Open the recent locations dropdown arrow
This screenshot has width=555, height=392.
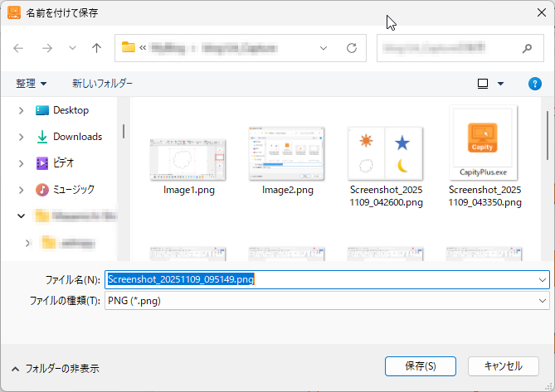click(72, 48)
